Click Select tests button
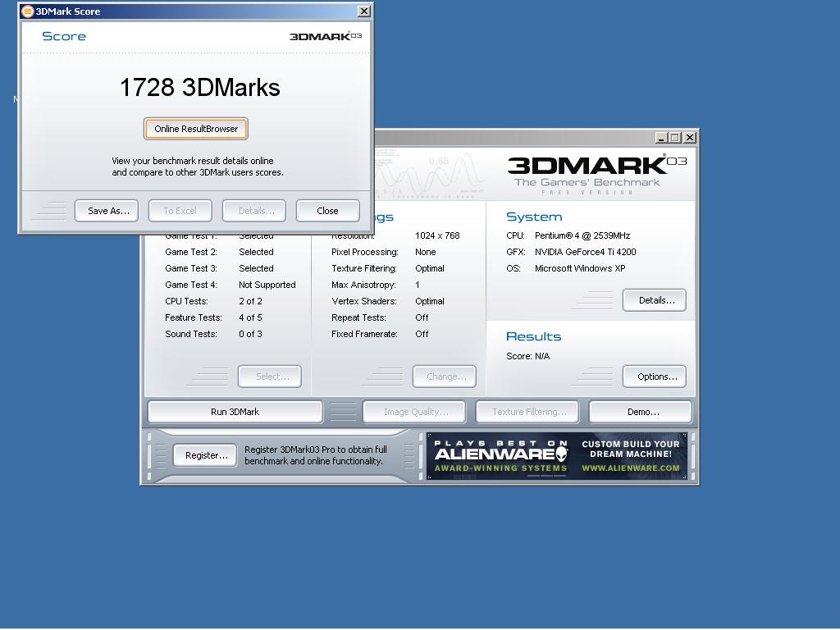The width and height of the screenshot is (840, 630). click(270, 377)
